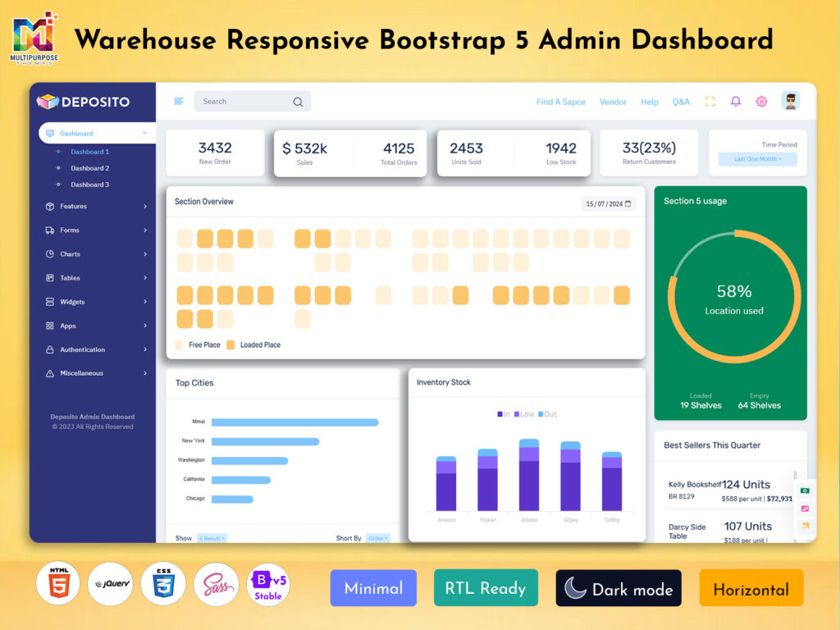Expand the Features sidebar menu

coord(97,207)
